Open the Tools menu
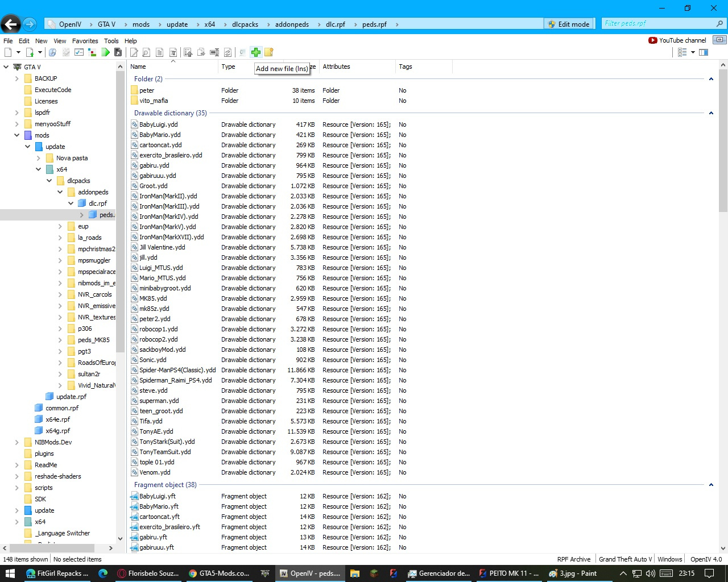 tap(111, 41)
